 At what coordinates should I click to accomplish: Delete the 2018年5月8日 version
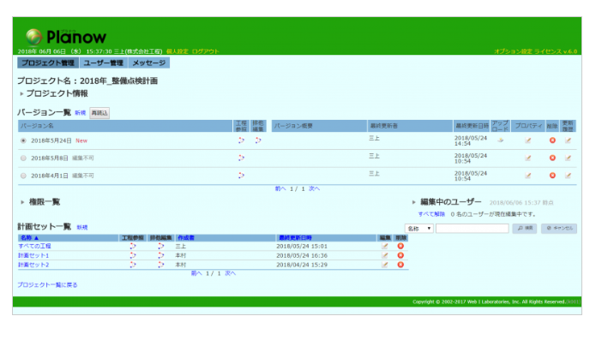(x=552, y=158)
